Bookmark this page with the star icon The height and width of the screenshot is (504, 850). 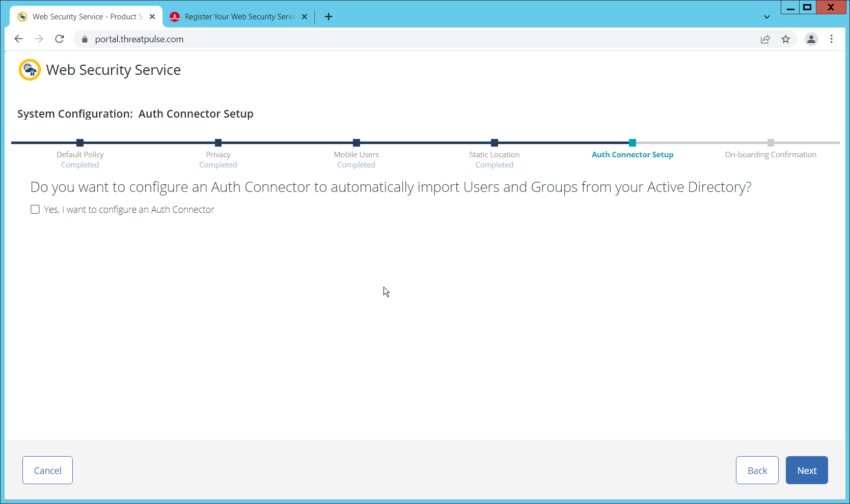(786, 39)
